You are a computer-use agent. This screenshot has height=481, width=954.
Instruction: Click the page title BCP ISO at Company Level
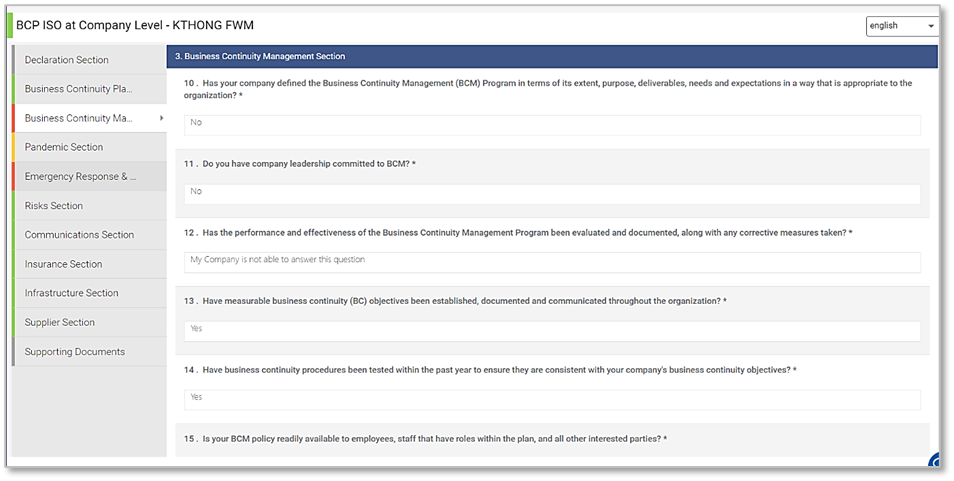(x=134, y=26)
